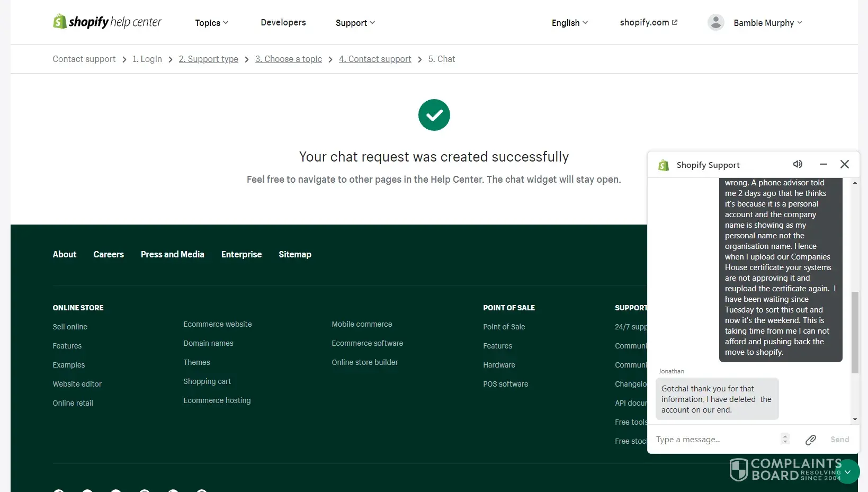Image resolution: width=868 pixels, height=492 pixels.
Task: Open Features under Point of Sale
Action: pos(498,346)
